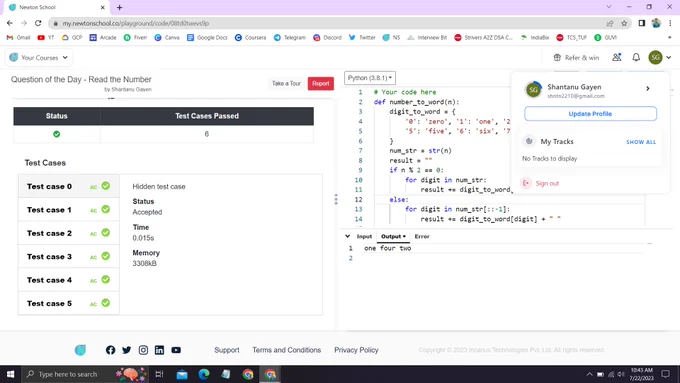Image resolution: width=680 pixels, height=383 pixels.
Task: Click the Report button
Action: click(320, 83)
